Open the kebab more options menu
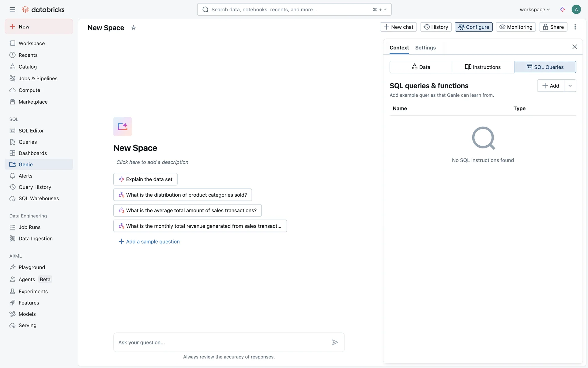The image size is (588, 368). pyautogui.click(x=575, y=27)
